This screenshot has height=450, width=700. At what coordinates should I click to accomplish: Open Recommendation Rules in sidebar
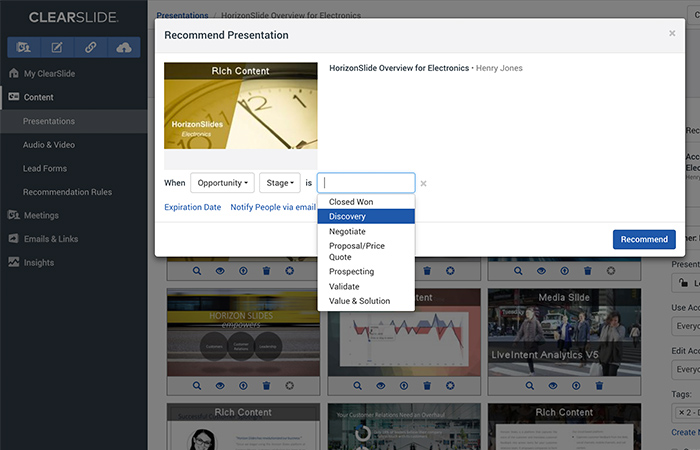67,192
